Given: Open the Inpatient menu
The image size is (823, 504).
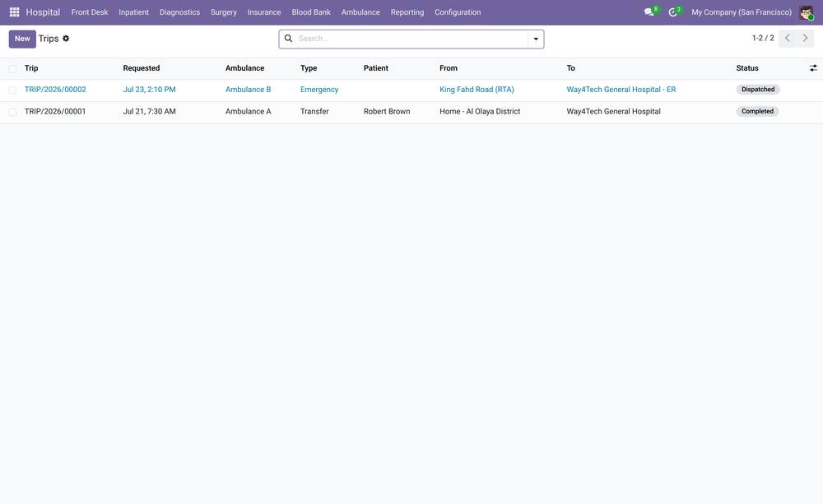Looking at the screenshot, I should click(134, 12).
